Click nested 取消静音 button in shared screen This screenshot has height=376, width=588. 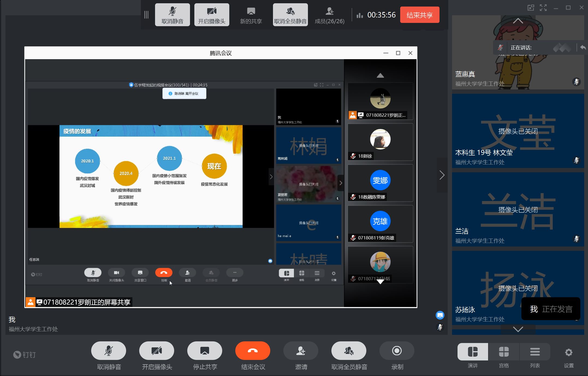(93, 273)
